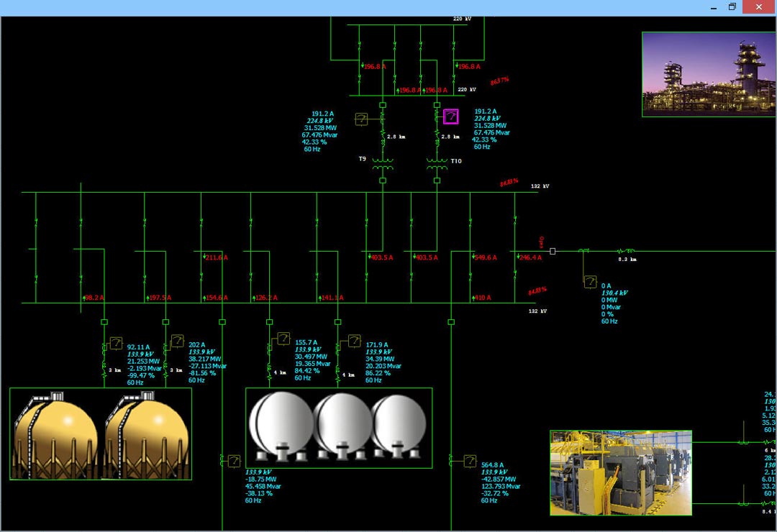Select the golden spherical tanks graphic

coord(101,431)
